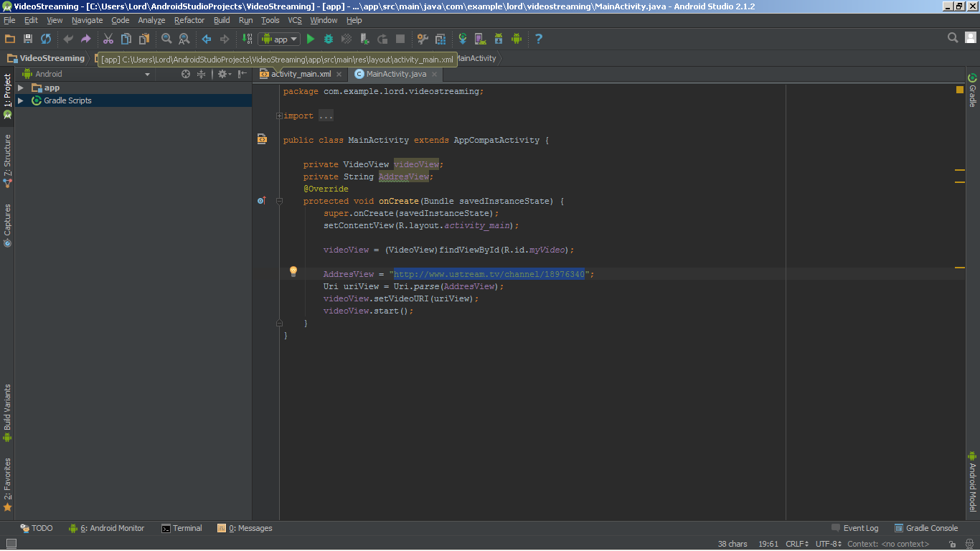The image size is (980, 551).
Task: Click the Replace icon in toolbar
Action: [184, 39]
